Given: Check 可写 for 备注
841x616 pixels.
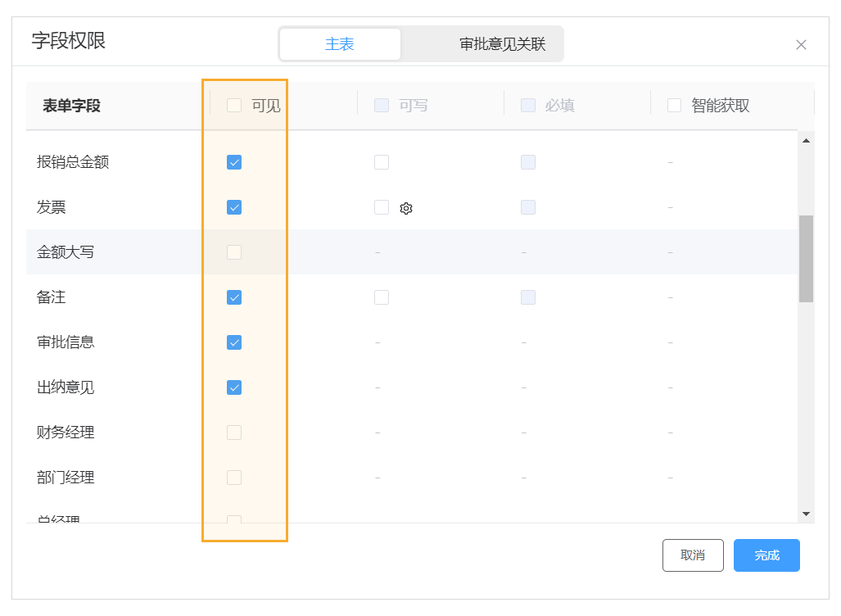Looking at the screenshot, I should point(381,297).
